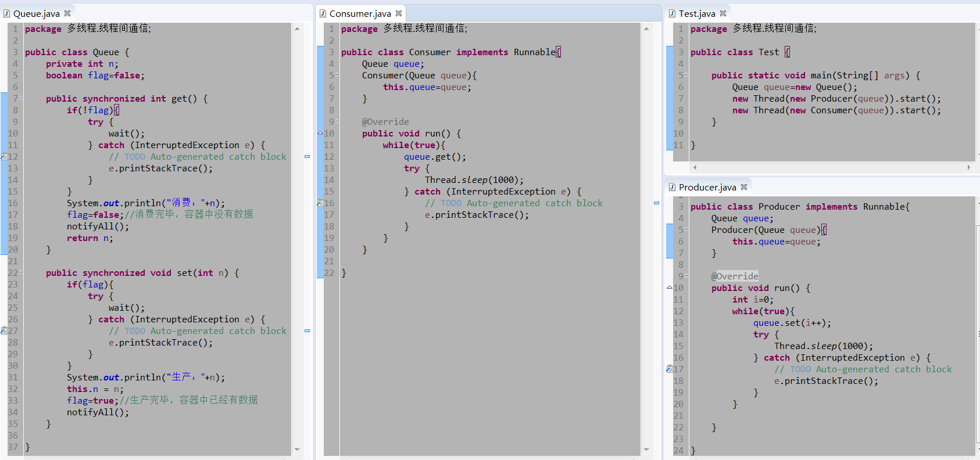This screenshot has width=980, height=460.
Task: Click lower overview ruler task mark in Queue.java
Action: coord(307,330)
